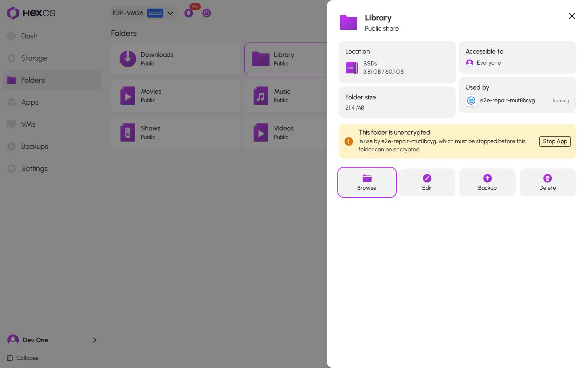Click the Stop App button
The width and height of the screenshot is (588, 368).
coord(555,141)
